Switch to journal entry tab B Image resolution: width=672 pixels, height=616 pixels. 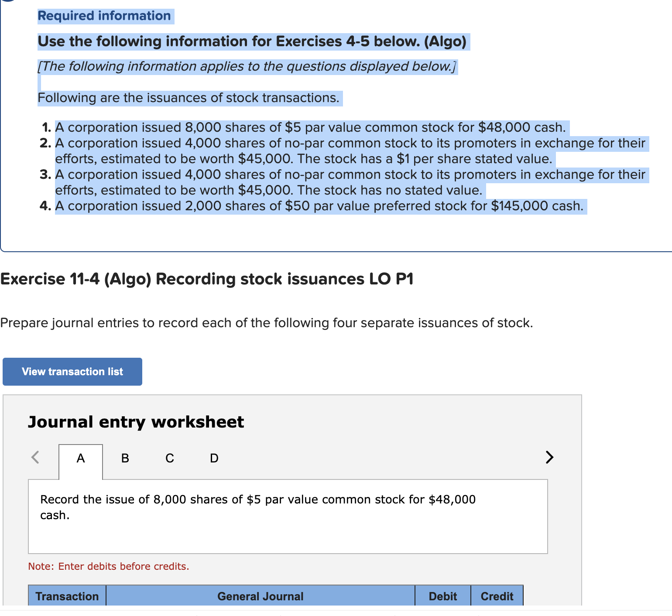[x=125, y=458]
